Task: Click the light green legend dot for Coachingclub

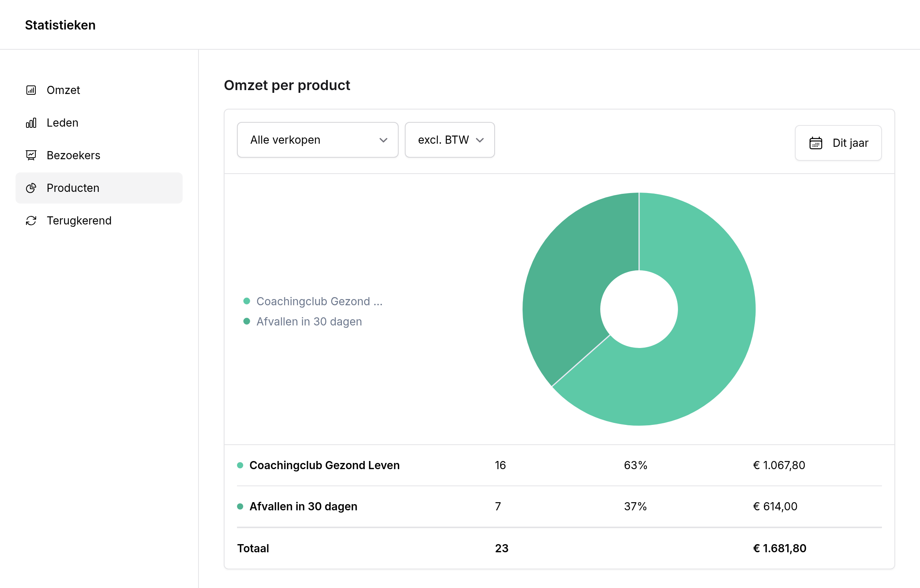Action: tap(247, 301)
